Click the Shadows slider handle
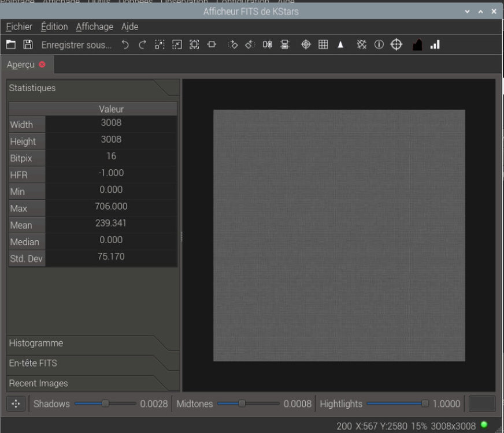 pos(105,404)
